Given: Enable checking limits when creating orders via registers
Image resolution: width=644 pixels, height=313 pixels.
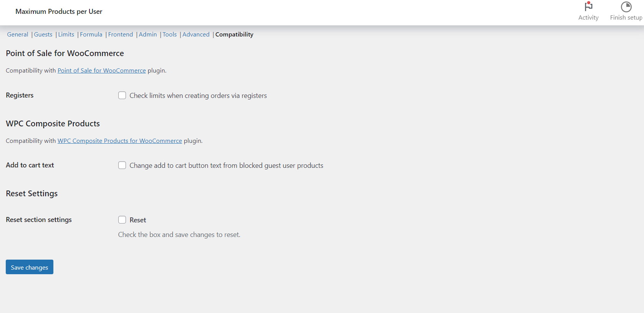Looking at the screenshot, I should 122,95.
